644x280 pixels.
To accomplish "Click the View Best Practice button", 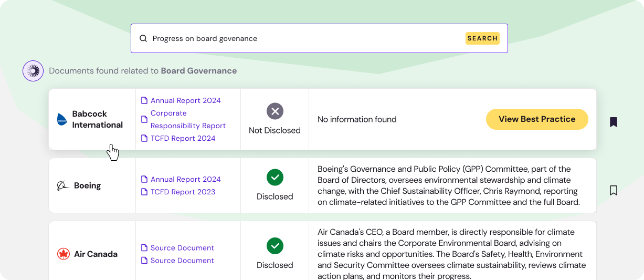I will pyautogui.click(x=536, y=119).
